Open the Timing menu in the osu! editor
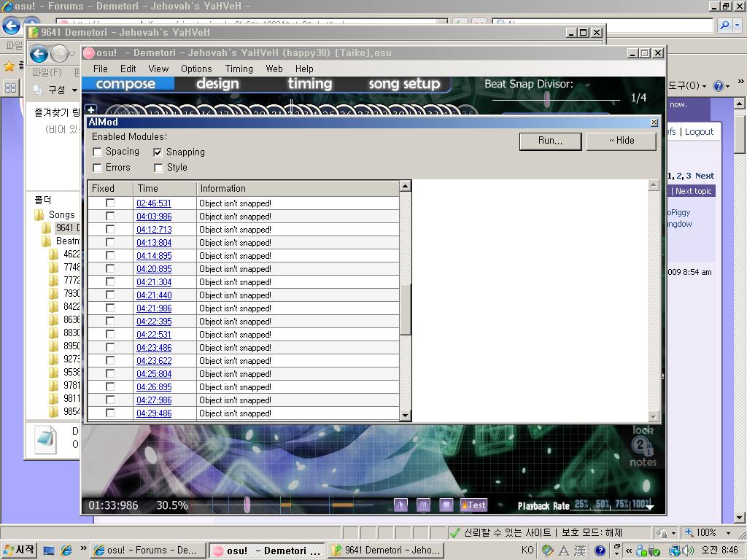This screenshot has width=747, height=560. tap(239, 69)
